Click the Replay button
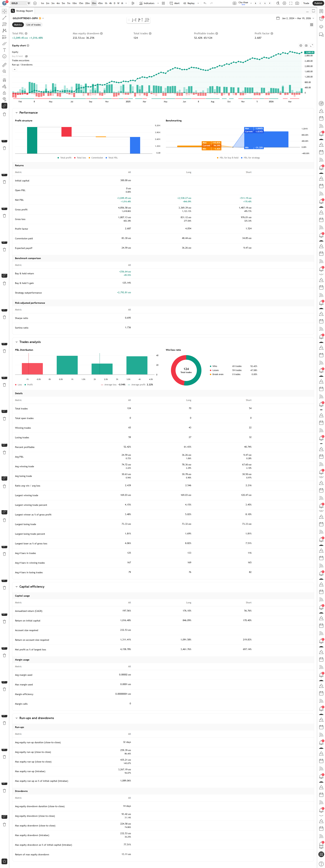 coord(189,3)
